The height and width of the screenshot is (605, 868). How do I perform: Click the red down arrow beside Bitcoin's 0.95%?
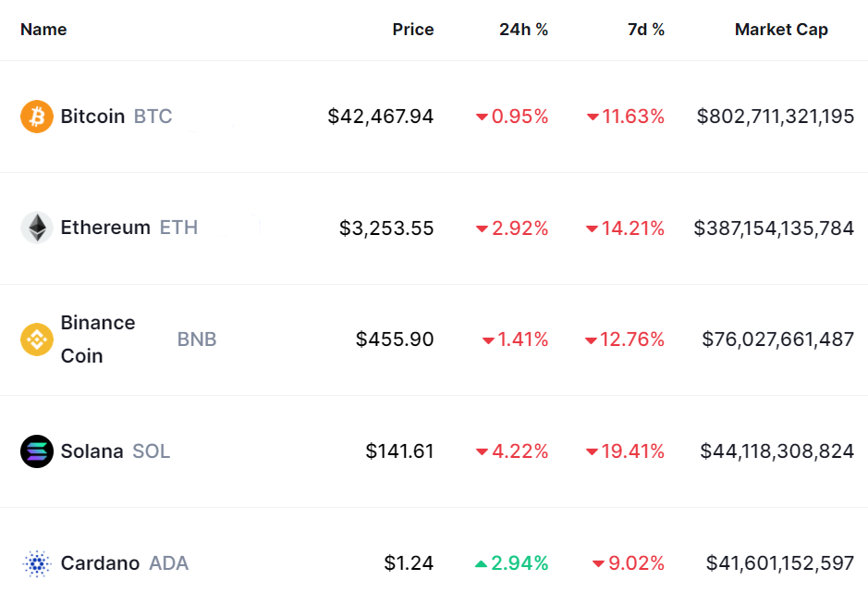482,117
